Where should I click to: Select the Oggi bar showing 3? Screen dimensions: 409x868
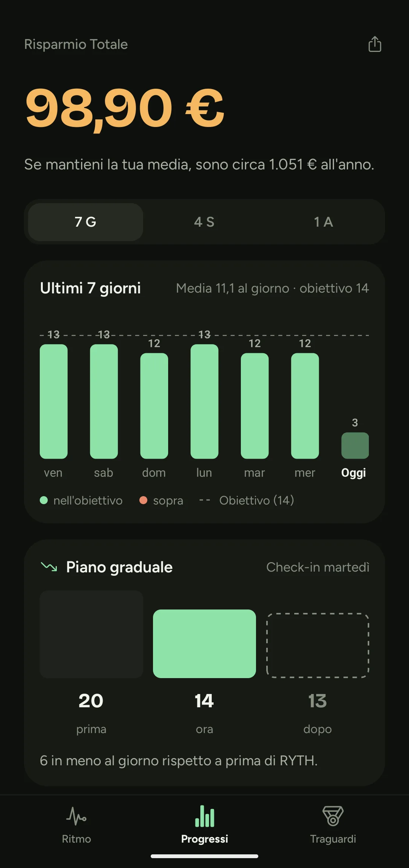[355, 446]
